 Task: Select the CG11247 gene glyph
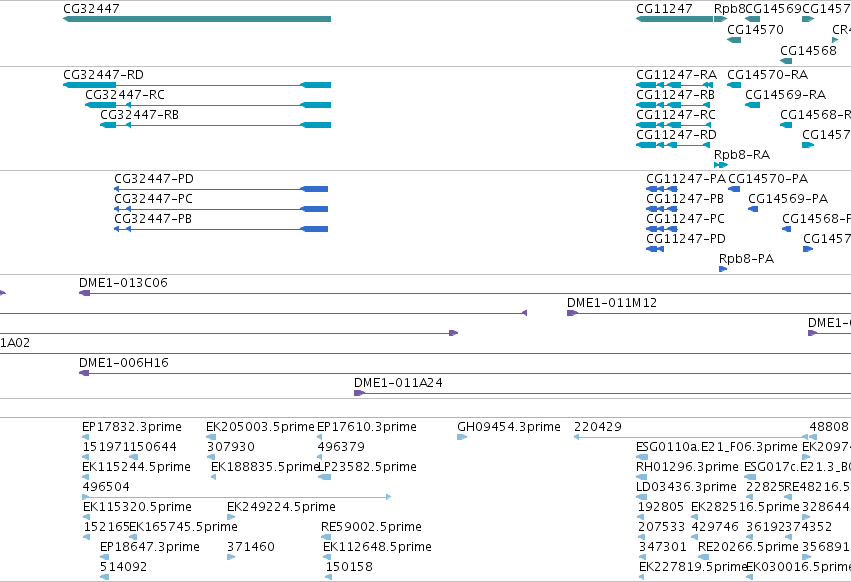pyautogui.click(x=675, y=19)
